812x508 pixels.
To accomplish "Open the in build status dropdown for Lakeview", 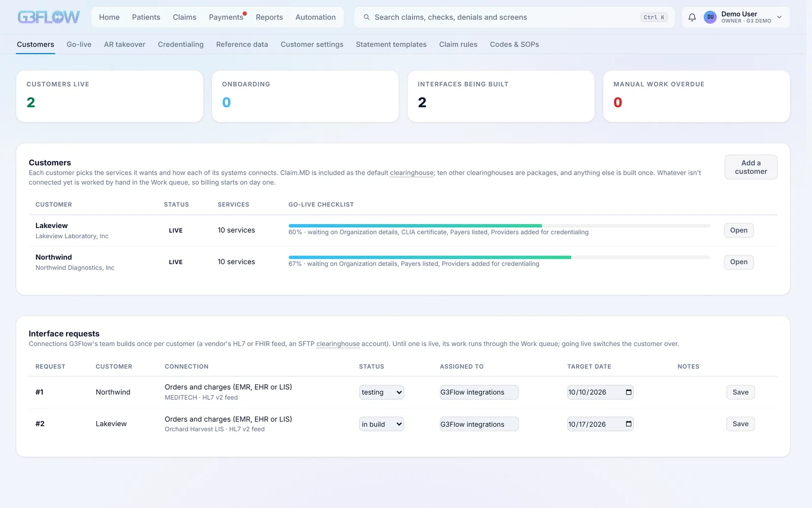I will (382, 424).
